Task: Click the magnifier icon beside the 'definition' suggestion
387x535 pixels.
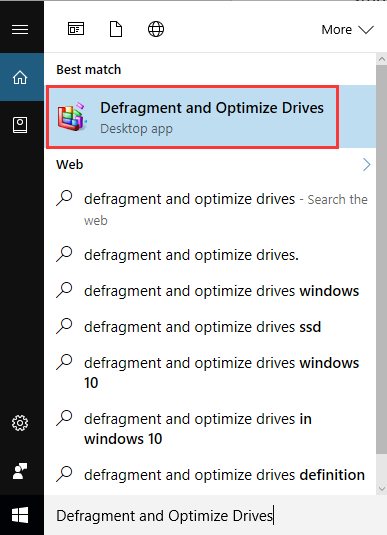Action: (64, 474)
